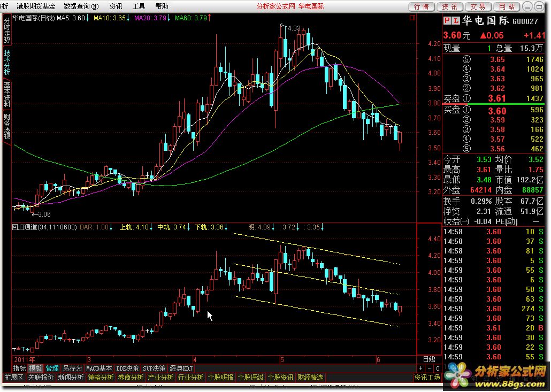Switch to the 技术分析 side tab
This screenshot has width=551, height=392.
coord(7,62)
